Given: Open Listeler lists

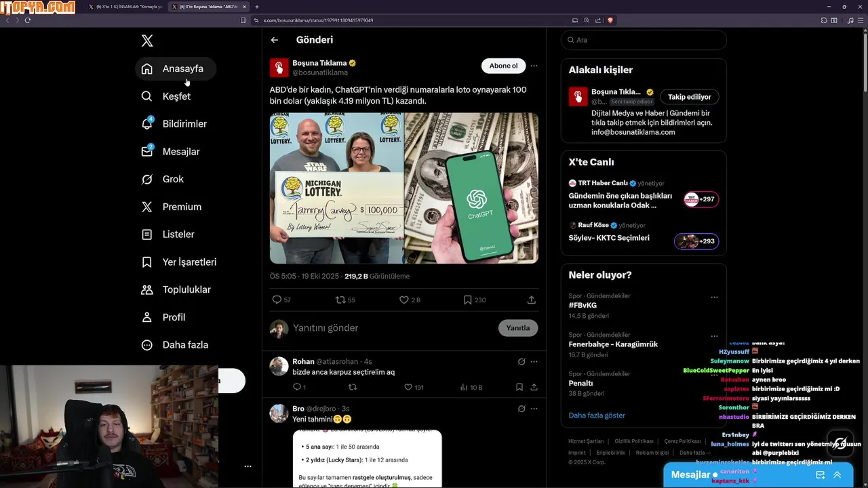Looking at the screenshot, I should 168,235.
